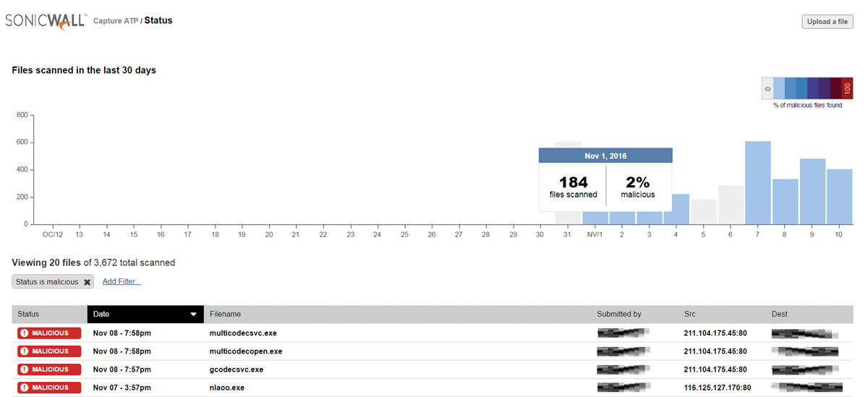Open Capture ATP breadcrumb link

[x=116, y=21]
